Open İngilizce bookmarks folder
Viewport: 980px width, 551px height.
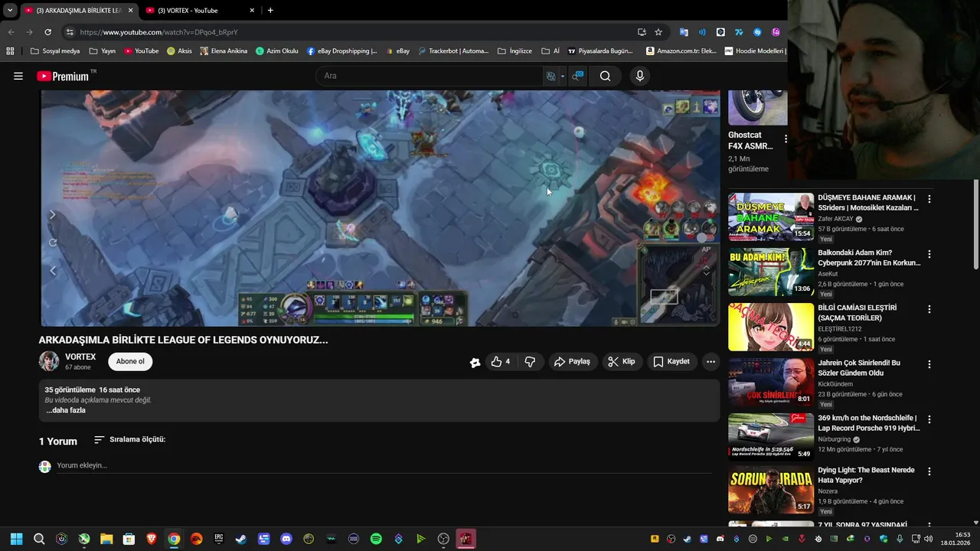pos(514,51)
